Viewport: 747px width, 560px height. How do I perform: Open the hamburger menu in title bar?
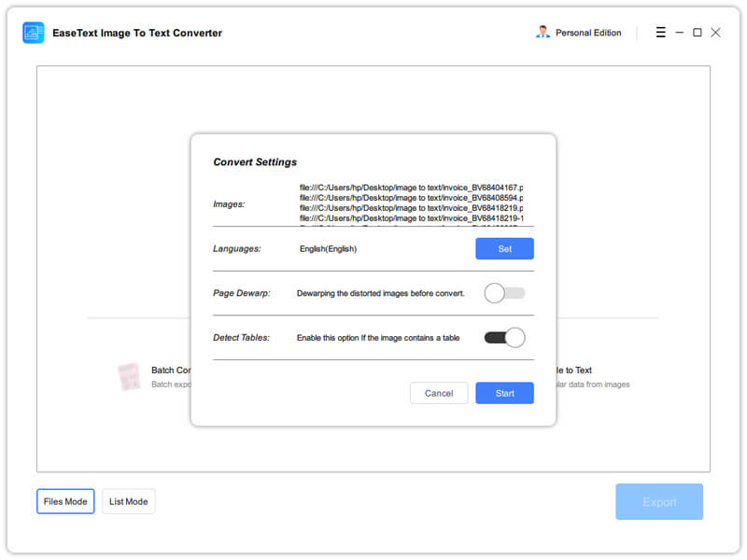(x=660, y=33)
